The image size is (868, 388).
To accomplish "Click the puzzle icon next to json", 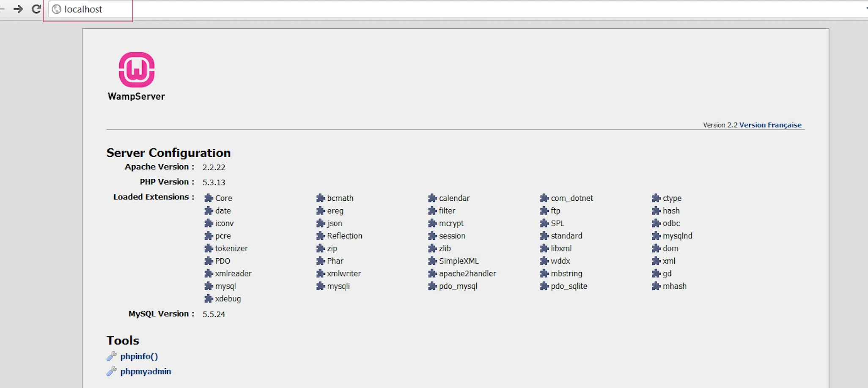I will 320,223.
